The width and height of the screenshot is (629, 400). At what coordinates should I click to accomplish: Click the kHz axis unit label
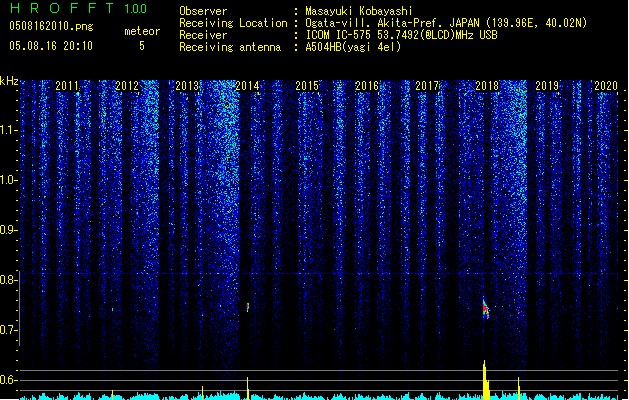(x=9, y=81)
